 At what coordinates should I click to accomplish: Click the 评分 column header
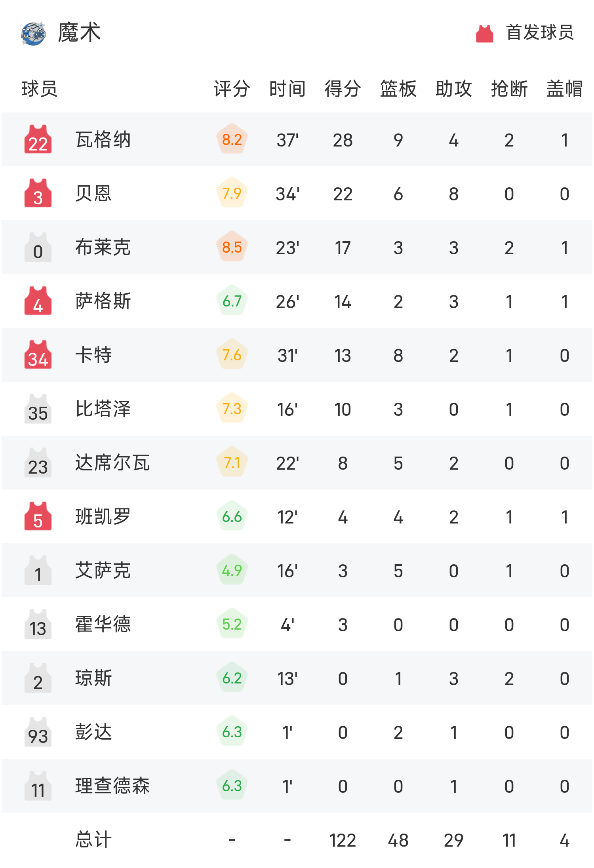coord(232,88)
